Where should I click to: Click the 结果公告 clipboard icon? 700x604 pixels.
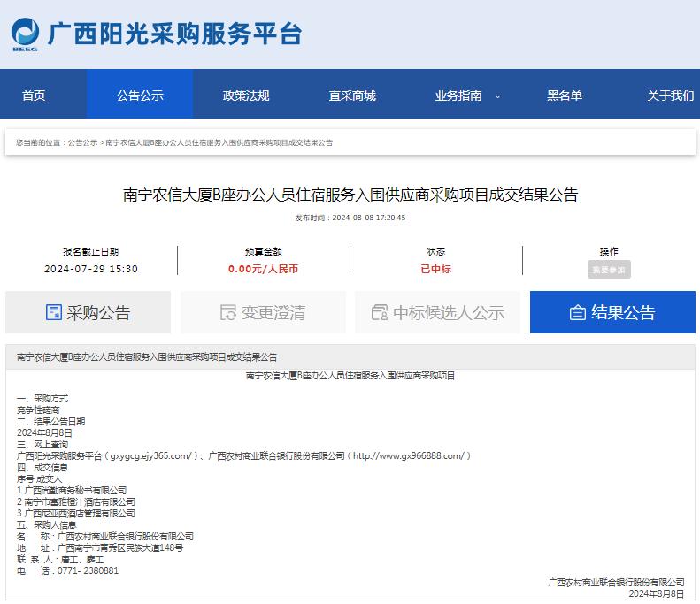[577, 312]
